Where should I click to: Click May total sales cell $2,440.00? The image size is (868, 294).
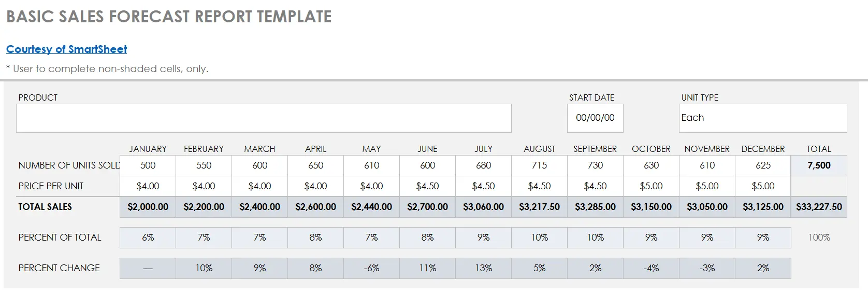pyautogui.click(x=371, y=207)
